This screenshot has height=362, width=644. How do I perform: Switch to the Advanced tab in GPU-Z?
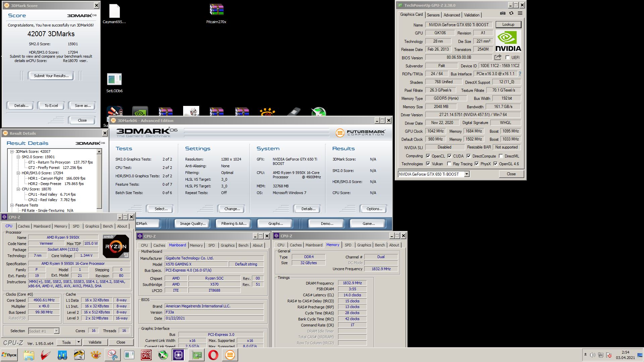click(x=451, y=15)
